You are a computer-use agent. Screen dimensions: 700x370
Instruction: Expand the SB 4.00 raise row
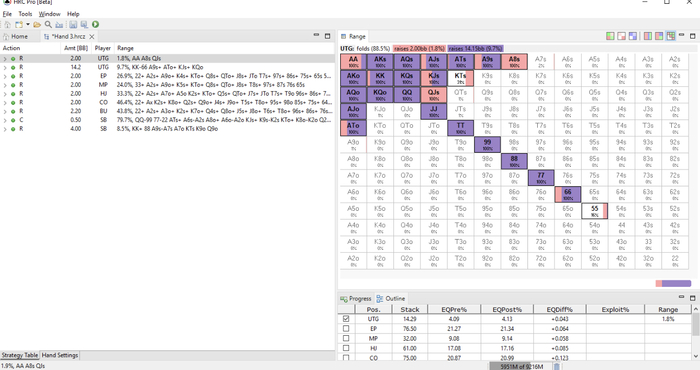pos(5,129)
